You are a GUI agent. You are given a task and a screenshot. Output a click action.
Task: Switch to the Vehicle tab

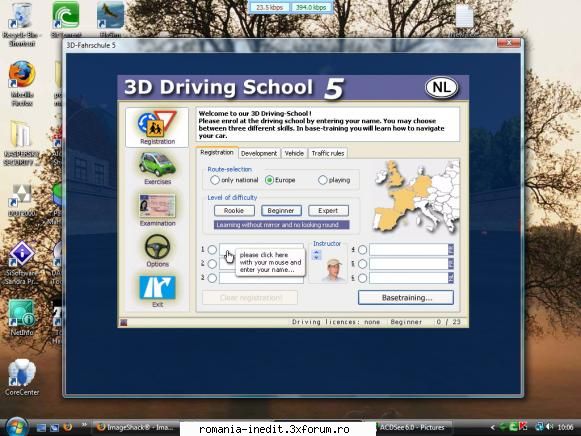(294, 153)
